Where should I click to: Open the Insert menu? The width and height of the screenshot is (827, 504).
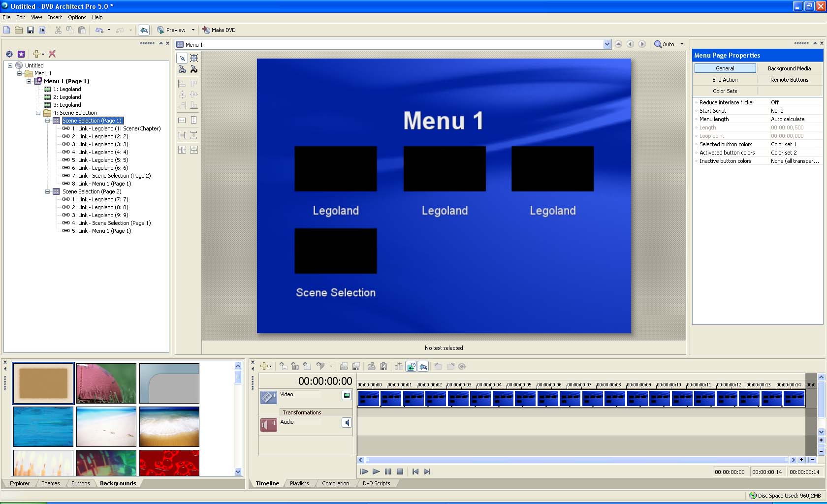[55, 17]
